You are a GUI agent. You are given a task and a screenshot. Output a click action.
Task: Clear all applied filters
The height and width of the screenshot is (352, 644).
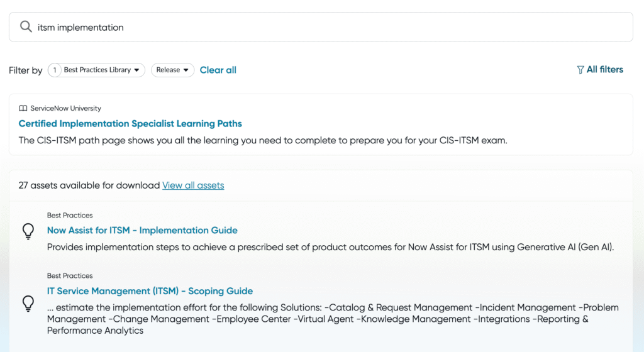[x=218, y=70]
